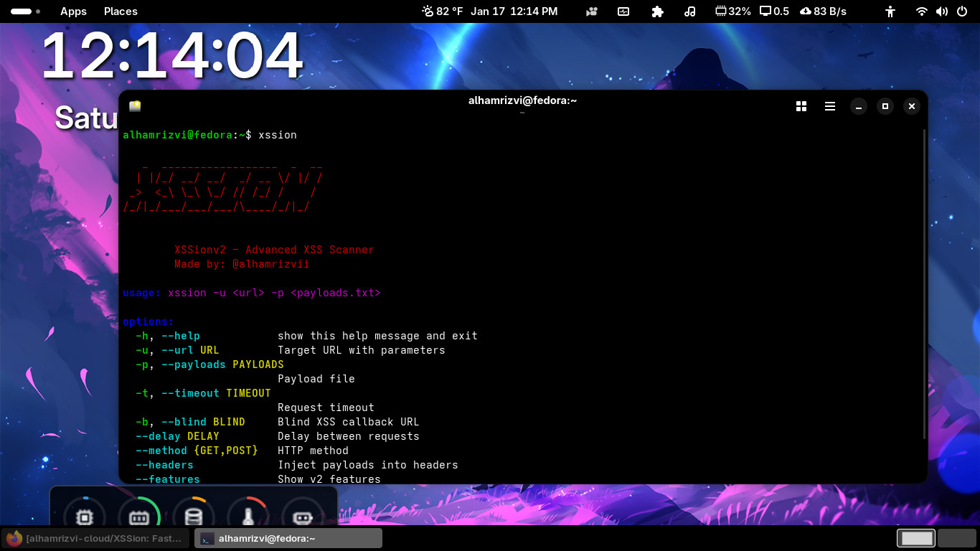Click the workspace indicator pill in top bar
This screenshot has height=551, width=980.
coord(25,11)
